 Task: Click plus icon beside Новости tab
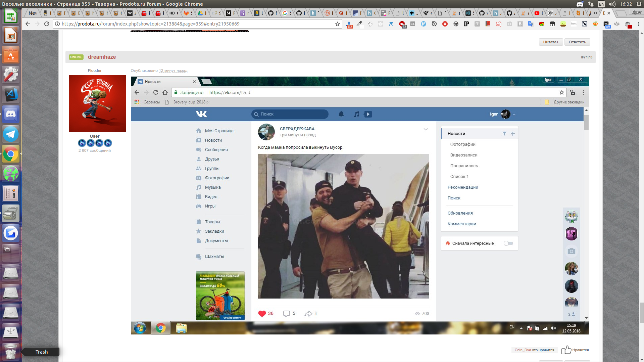tap(513, 134)
